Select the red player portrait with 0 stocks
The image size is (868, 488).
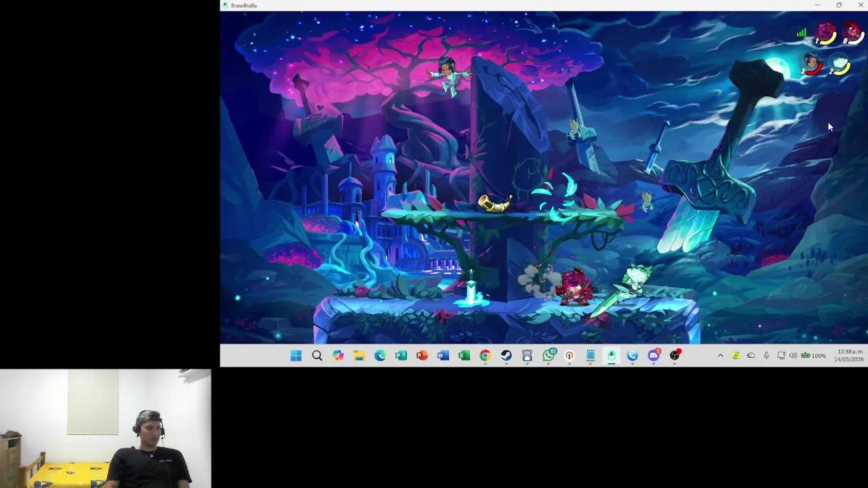tap(852, 34)
